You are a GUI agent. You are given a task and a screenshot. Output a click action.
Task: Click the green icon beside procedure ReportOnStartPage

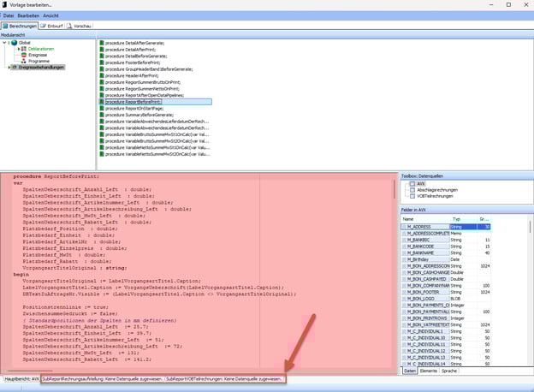[x=101, y=108]
